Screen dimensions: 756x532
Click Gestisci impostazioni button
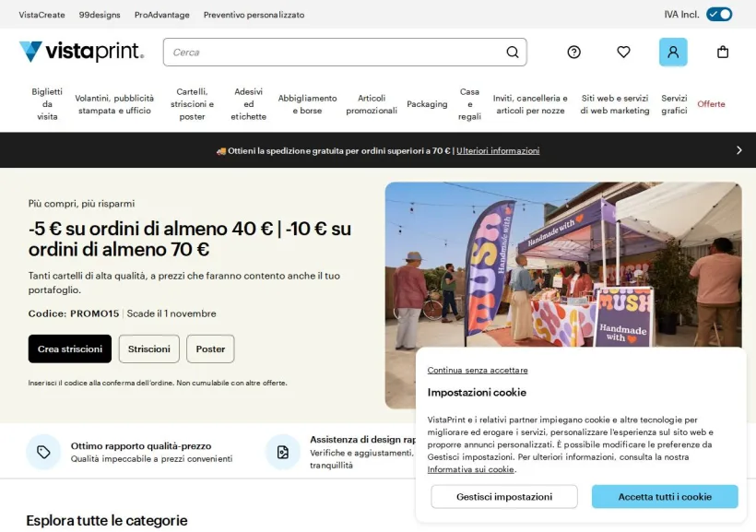pos(504,497)
